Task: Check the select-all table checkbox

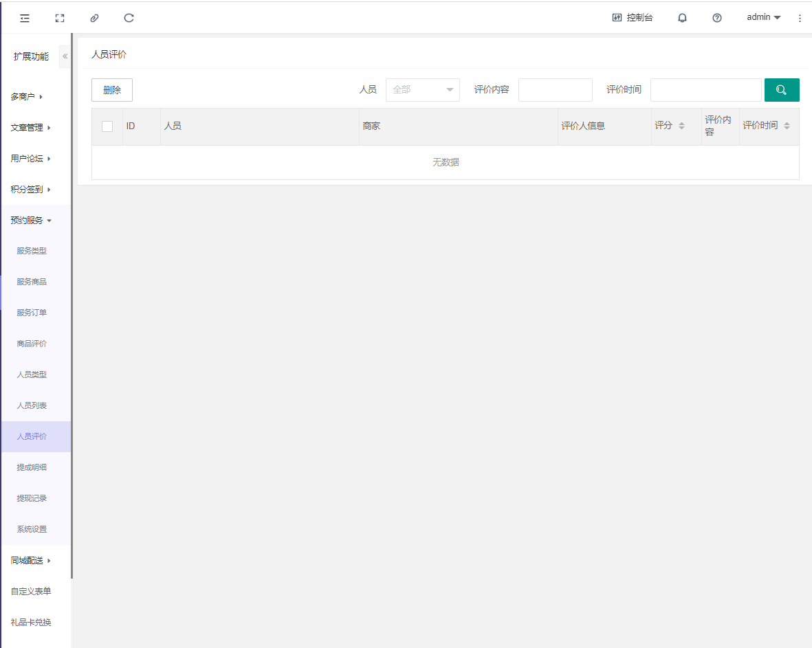Action: [x=107, y=126]
